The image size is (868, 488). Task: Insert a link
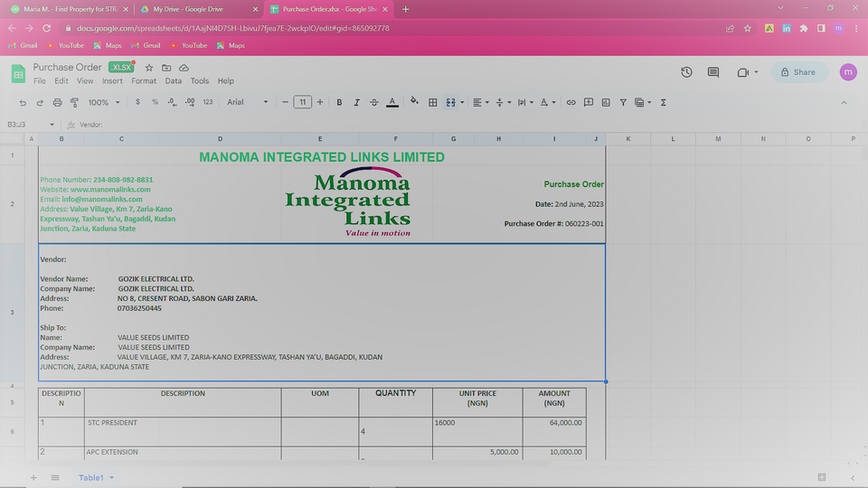(571, 102)
